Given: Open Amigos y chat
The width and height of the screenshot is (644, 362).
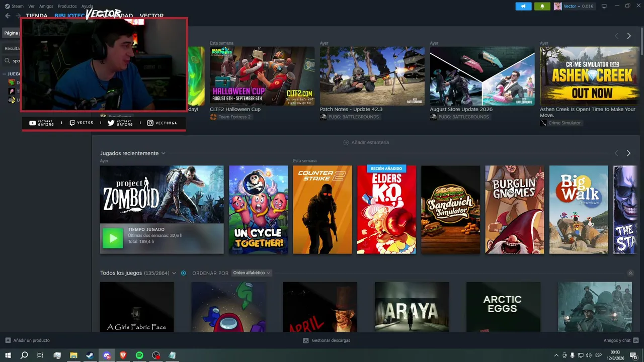Looking at the screenshot, I should pos(617,340).
